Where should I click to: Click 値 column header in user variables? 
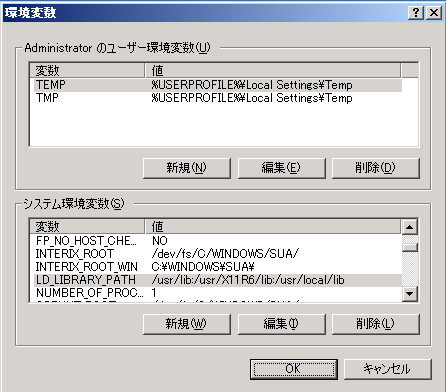click(273, 70)
